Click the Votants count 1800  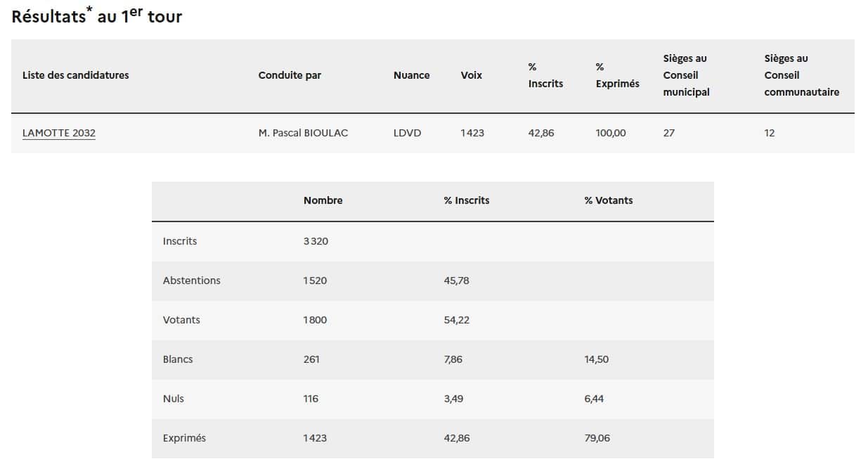315,320
